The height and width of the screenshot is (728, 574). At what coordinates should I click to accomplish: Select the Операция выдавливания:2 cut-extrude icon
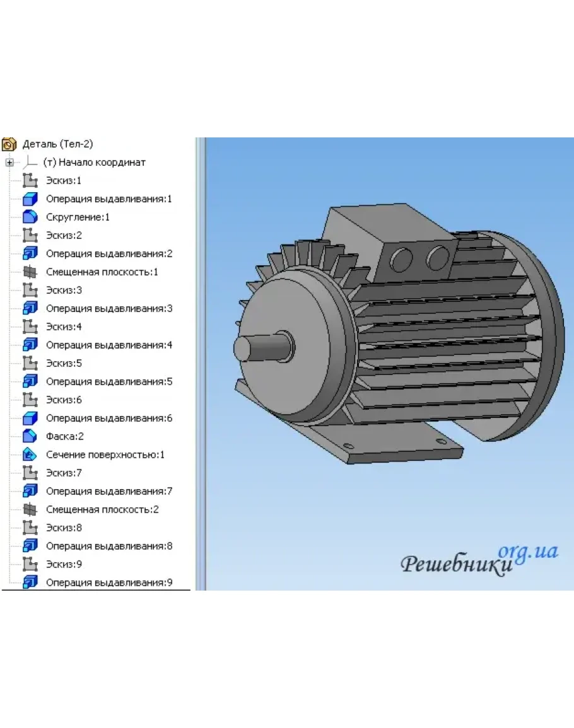click(30, 254)
